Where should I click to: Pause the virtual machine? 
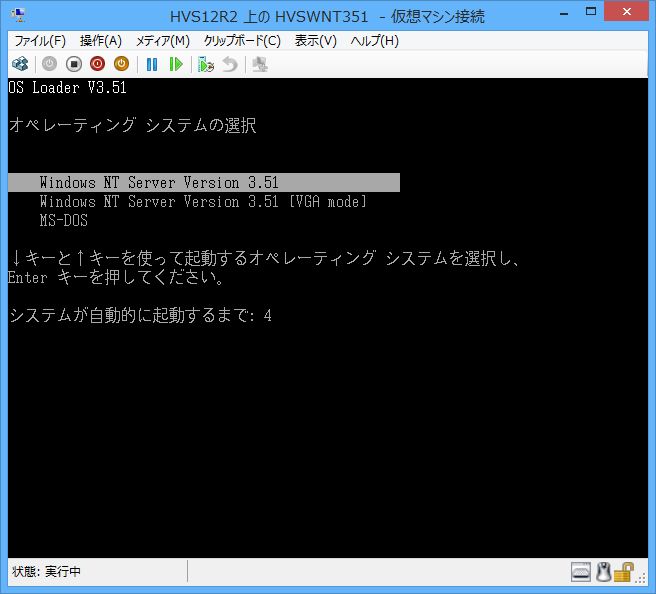point(152,64)
